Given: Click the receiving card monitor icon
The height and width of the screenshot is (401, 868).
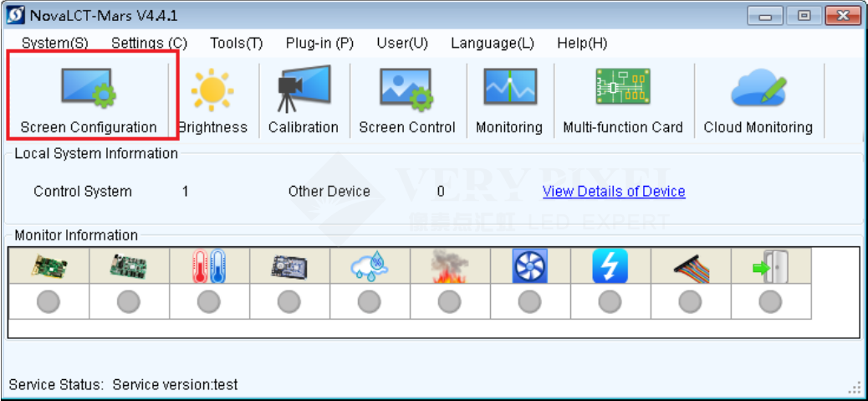Looking at the screenshot, I should pos(129,266).
